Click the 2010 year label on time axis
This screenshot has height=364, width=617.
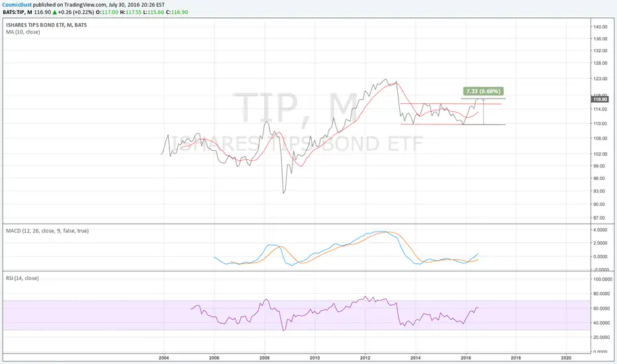click(x=315, y=357)
